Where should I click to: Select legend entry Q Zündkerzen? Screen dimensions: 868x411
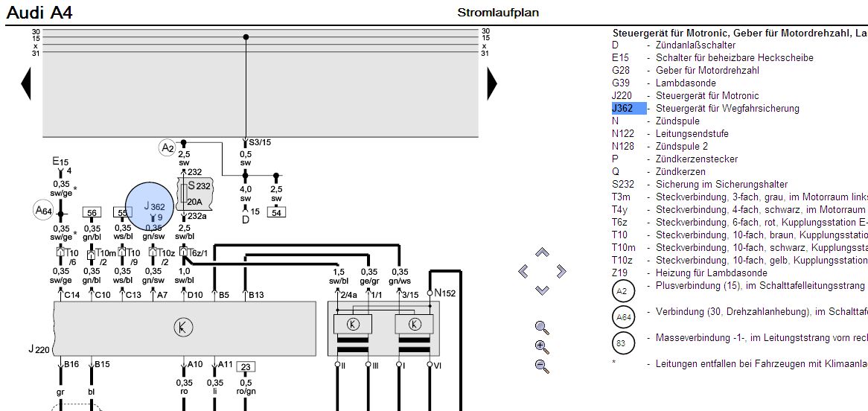tap(659, 172)
